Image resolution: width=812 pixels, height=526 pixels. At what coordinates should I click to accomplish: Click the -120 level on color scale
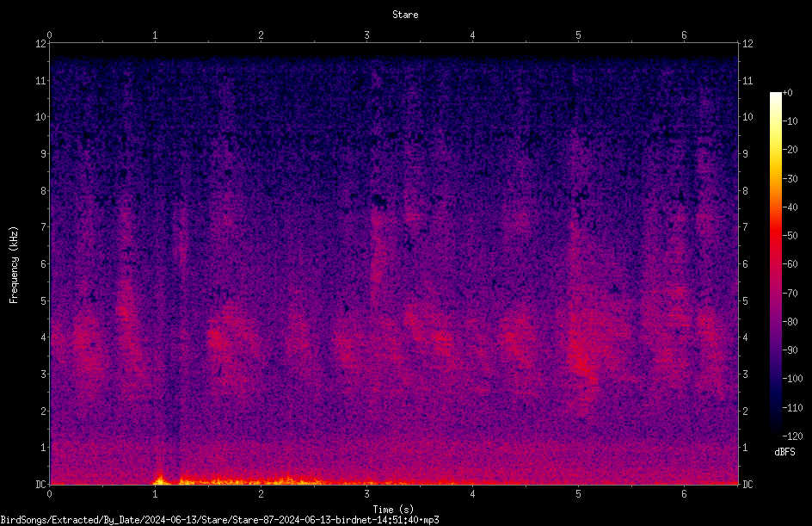point(792,436)
